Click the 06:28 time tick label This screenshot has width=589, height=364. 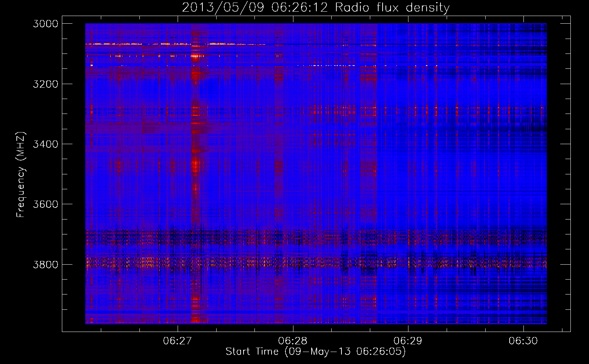[293, 341]
